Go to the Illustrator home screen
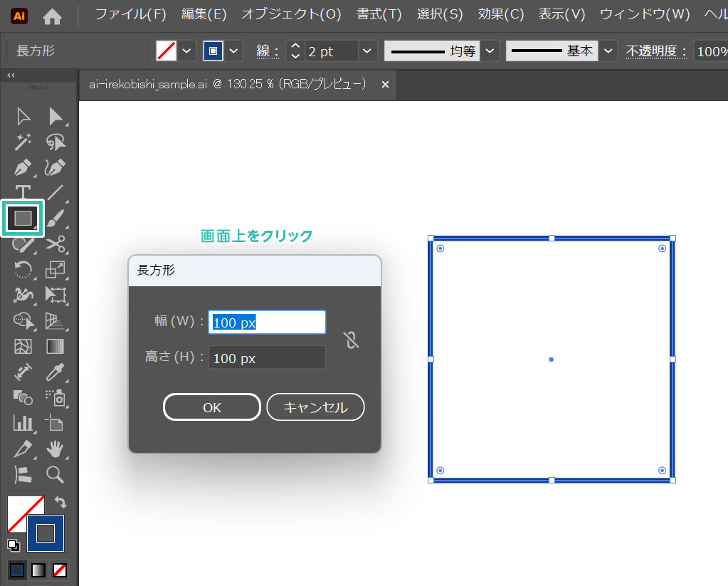 52,15
